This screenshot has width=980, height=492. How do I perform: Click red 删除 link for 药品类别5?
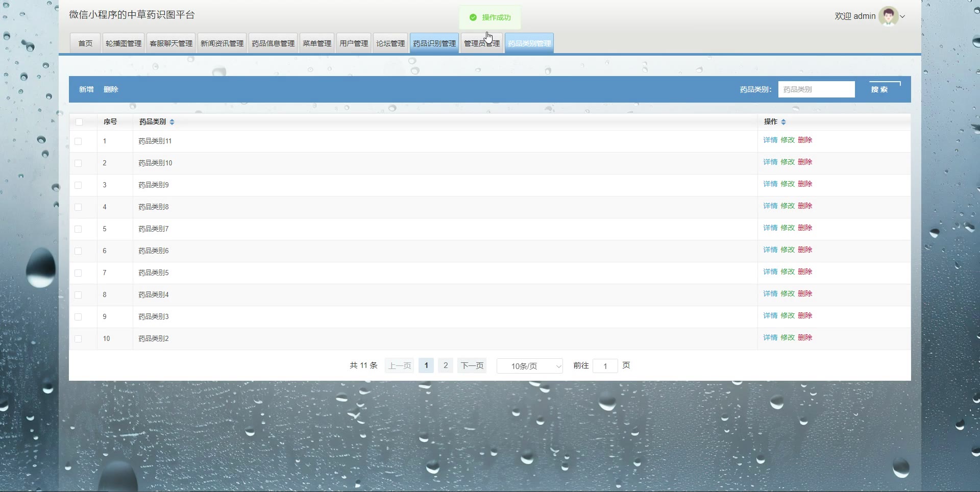[x=805, y=272]
